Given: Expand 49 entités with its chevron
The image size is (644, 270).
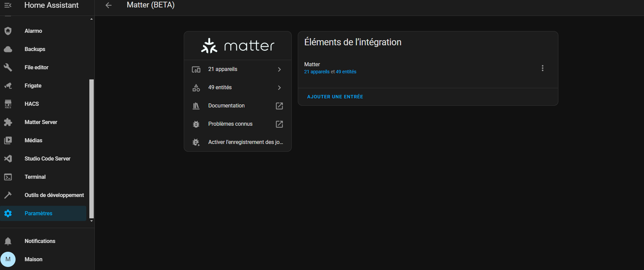Looking at the screenshot, I should coord(279,88).
